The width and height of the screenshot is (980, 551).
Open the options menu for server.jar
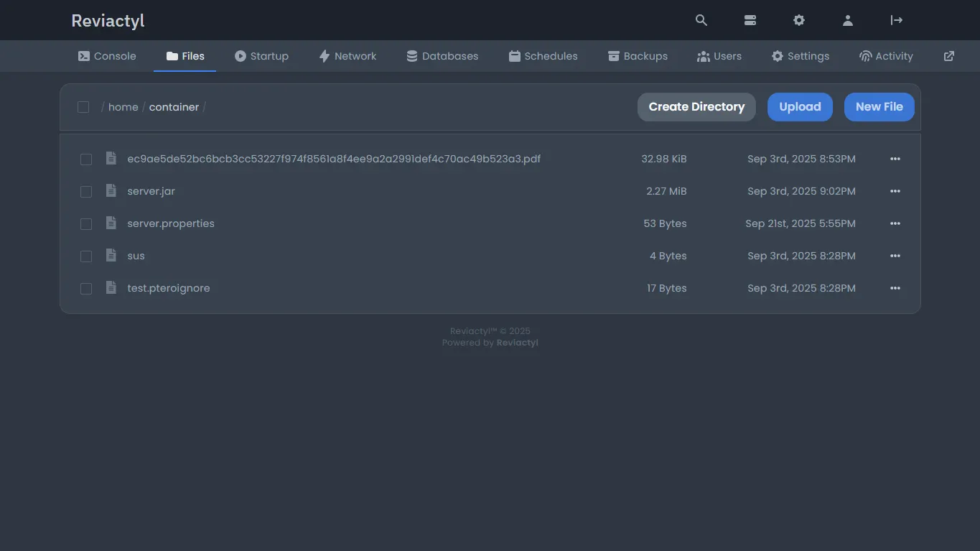(895, 191)
